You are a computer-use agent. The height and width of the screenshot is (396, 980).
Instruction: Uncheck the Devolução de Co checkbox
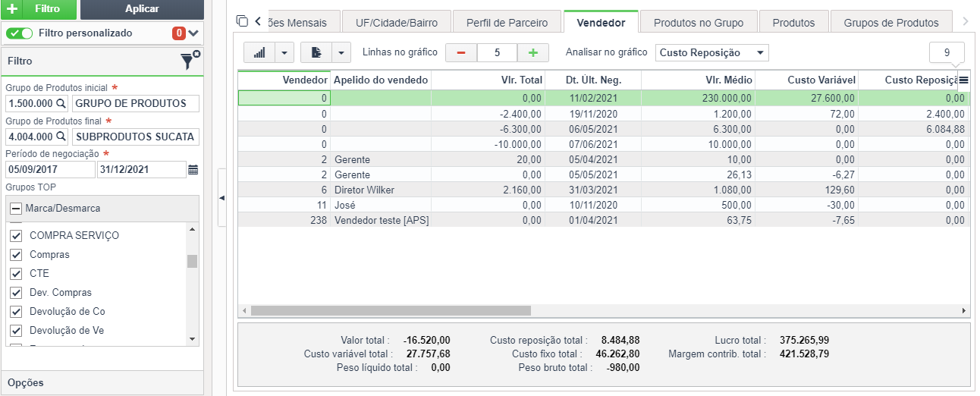click(x=16, y=312)
